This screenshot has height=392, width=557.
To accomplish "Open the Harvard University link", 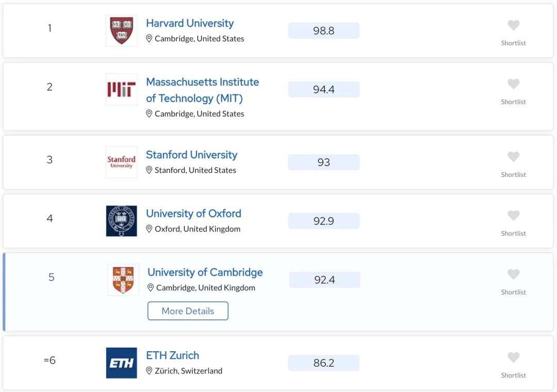I will [x=190, y=23].
